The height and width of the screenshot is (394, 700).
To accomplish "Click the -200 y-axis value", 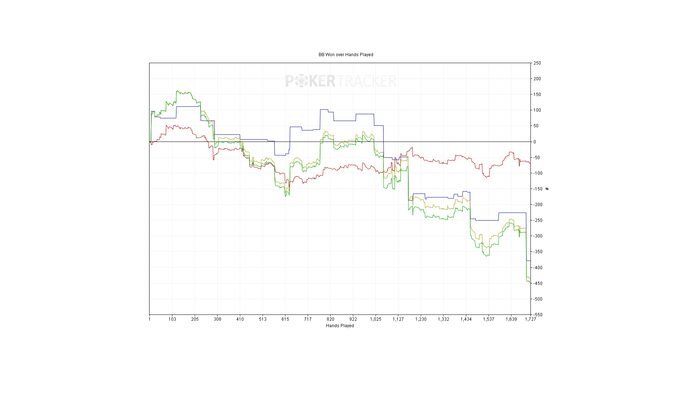I will [x=537, y=205].
